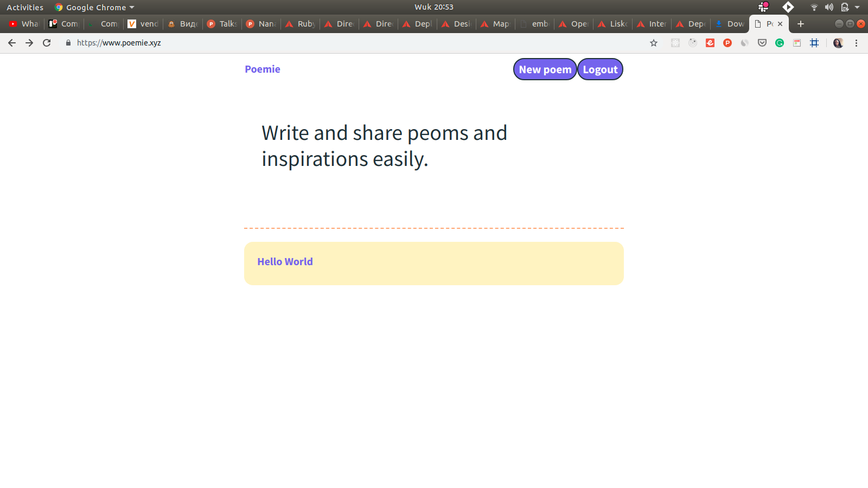Click the Logout button
The image size is (868, 488).
(x=600, y=69)
